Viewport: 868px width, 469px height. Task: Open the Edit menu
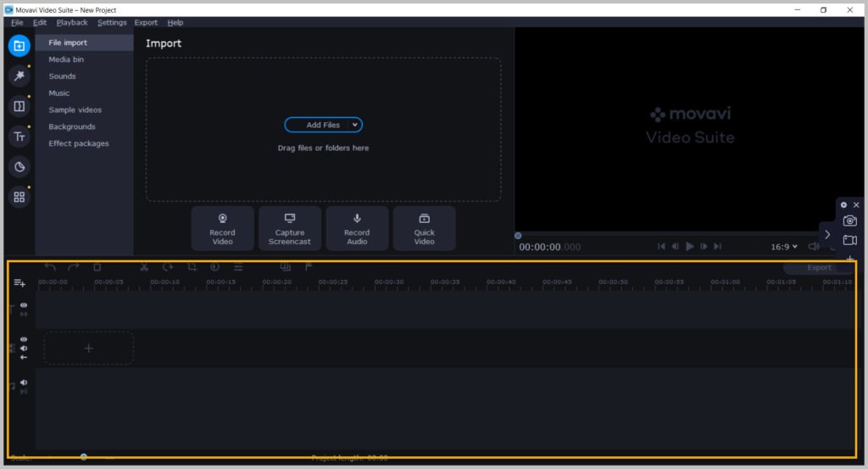(39, 23)
